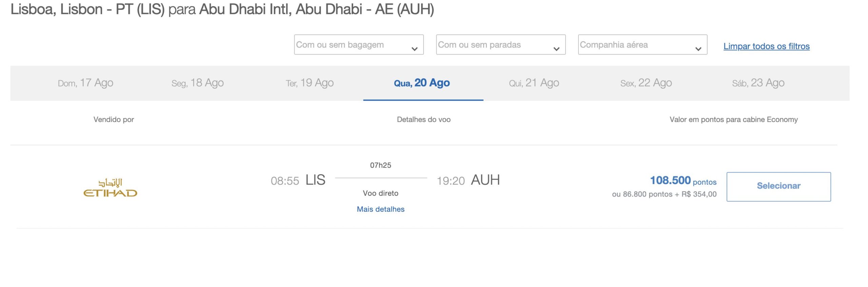Select the Seg, 18 Ago date tab

(x=197, y=83)
